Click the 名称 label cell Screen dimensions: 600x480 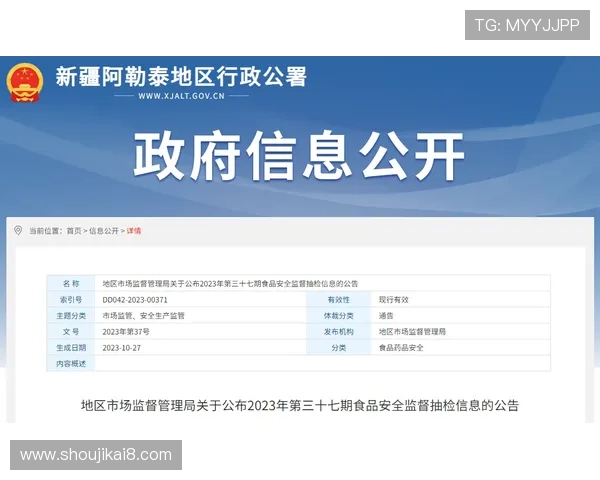[x=71, y=284]
